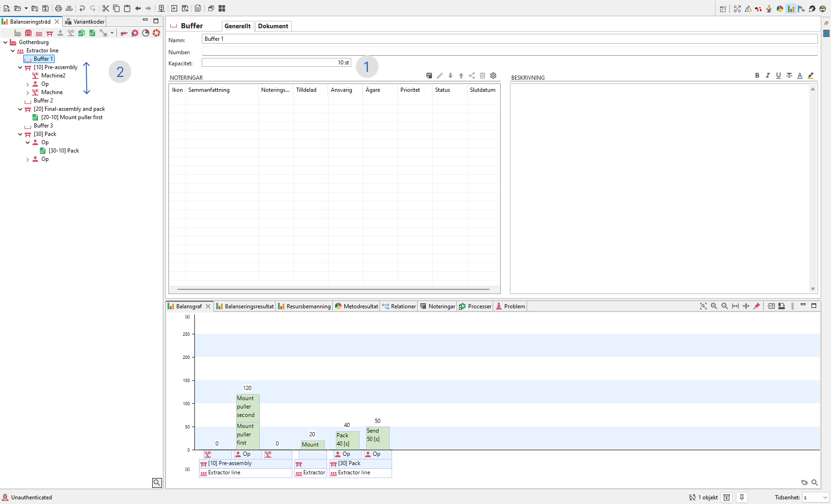Click the settings gear above the Noteringar table
The height and width of the screenshot is (504, 831).
(x=493, y=76)
